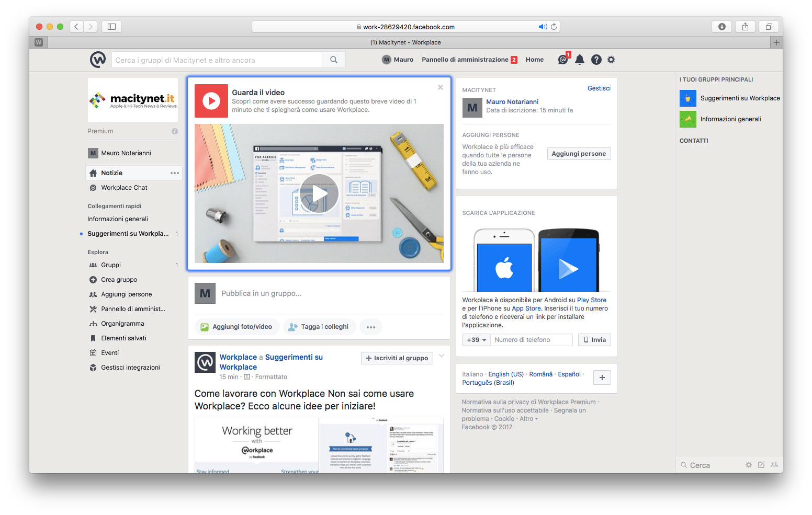The image size is (812, 515).
Task: Open chat settings gear in contacts sidebar
Action: tap(749, 465)
